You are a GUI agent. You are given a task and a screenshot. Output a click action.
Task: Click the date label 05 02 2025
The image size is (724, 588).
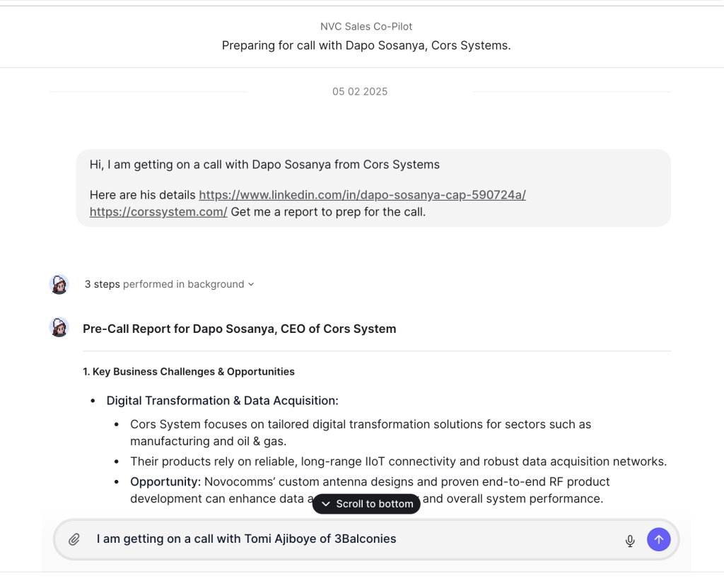pos(360,92)
